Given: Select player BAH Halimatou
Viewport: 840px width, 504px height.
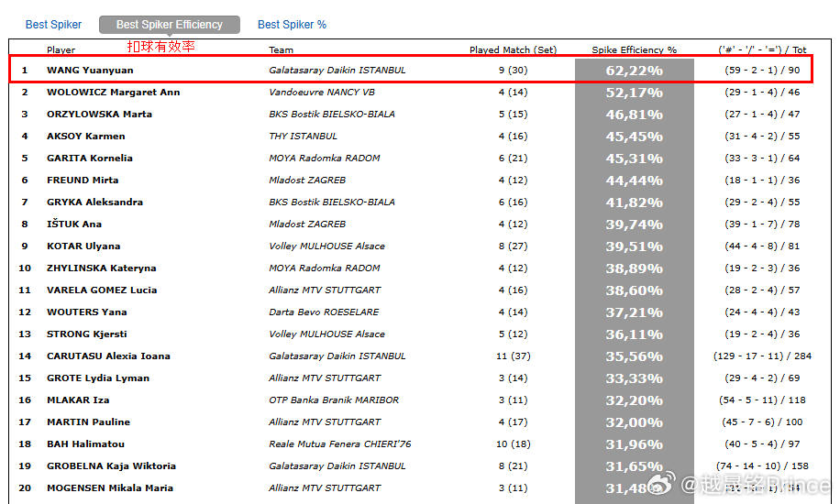Looking at the screenshot, I should 85,444.
